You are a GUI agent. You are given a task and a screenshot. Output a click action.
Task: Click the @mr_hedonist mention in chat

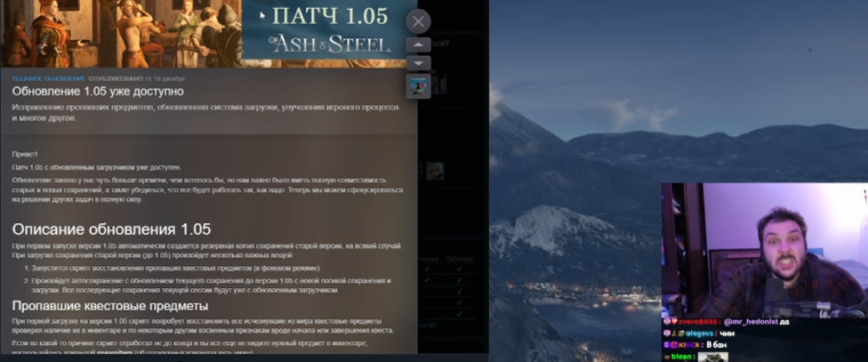pos(751,322)
